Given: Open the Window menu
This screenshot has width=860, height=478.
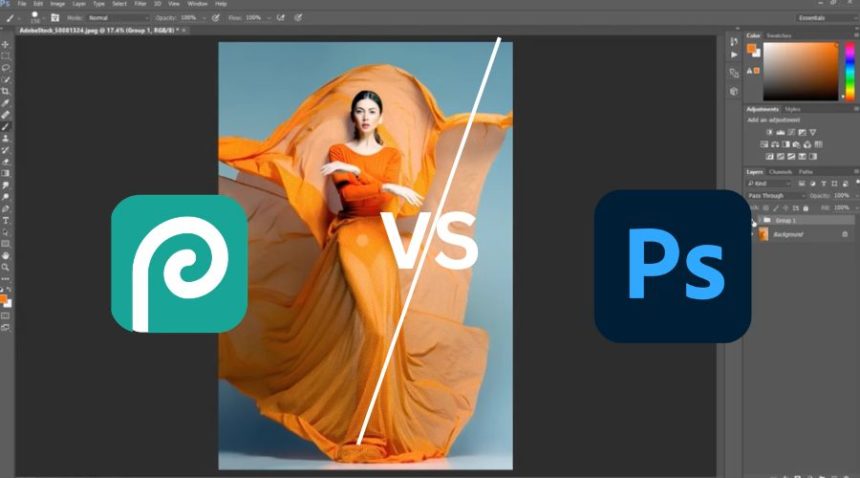Looking at the screenshot, I should pyautogui.click(x=197, y=4).
